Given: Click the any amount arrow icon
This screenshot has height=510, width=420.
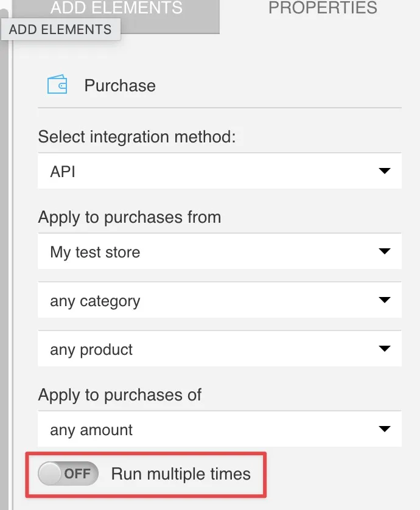Looking at the screenshot, I should [x=385, y=429].
